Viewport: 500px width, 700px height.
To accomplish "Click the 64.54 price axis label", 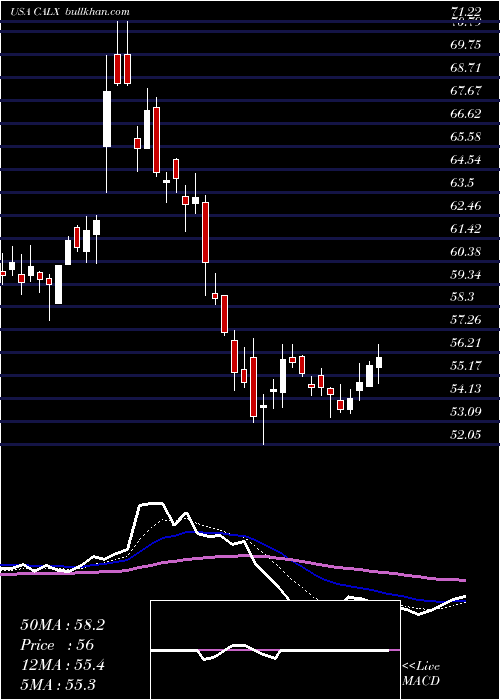I will 466,160.
